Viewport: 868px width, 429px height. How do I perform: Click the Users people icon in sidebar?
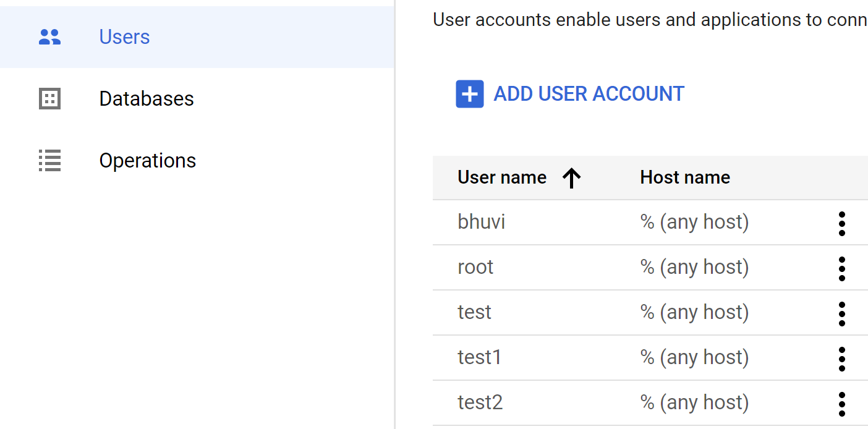point(49,37)
